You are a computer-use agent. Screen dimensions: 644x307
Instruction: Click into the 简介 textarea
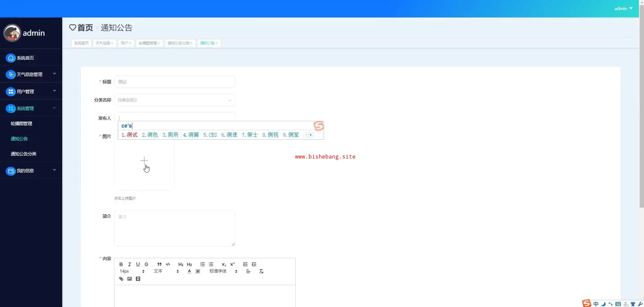[x=175, y=228]
